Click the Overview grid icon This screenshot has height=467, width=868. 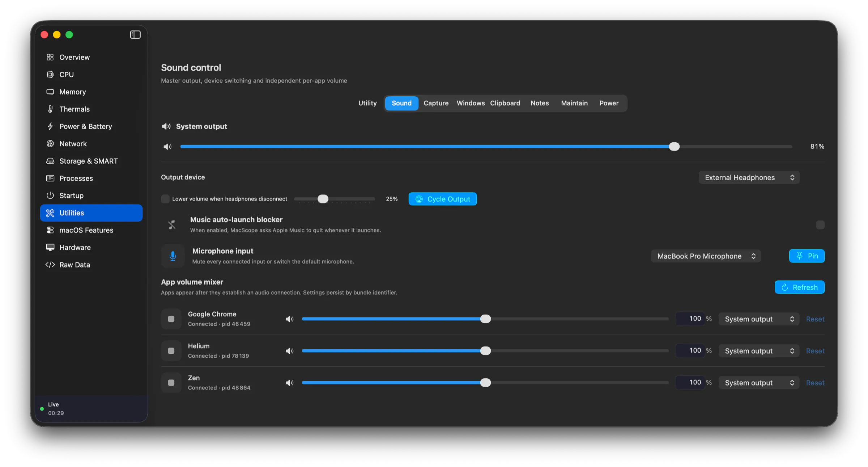point(50,57)
